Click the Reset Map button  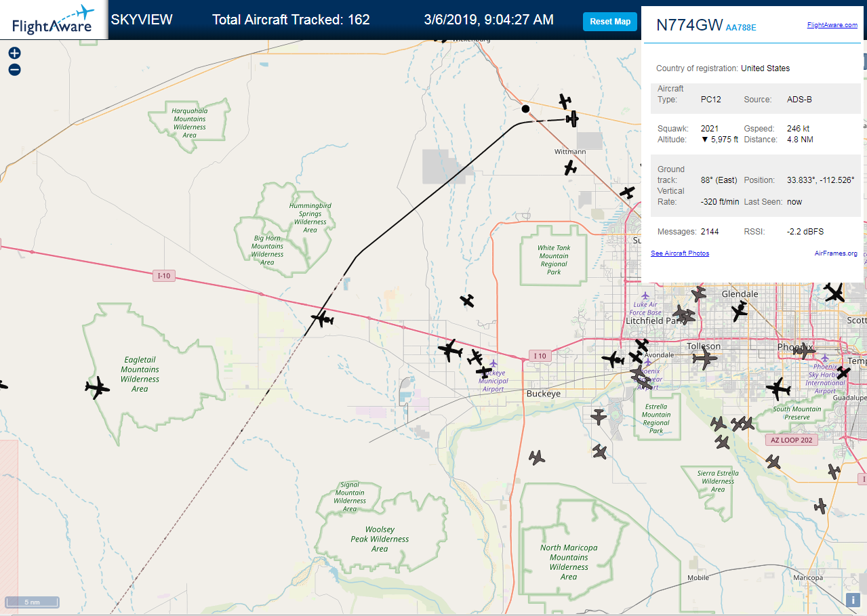(x=610, y=22)
